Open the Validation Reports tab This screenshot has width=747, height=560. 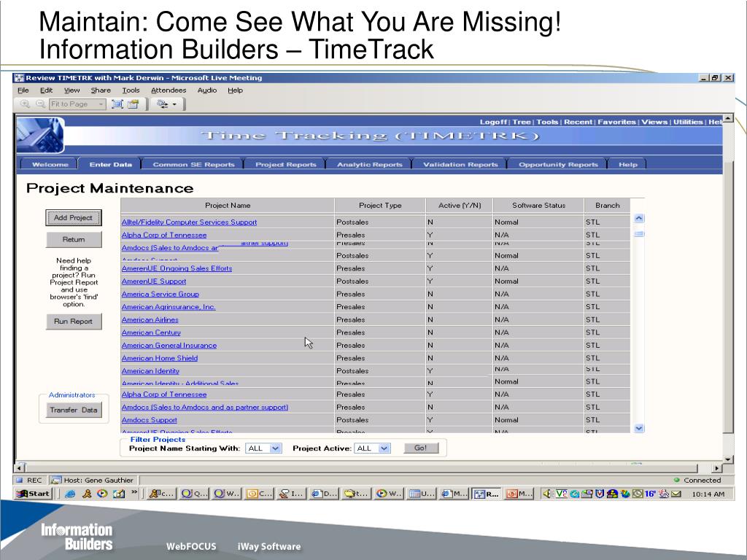(x=460, y=164)
